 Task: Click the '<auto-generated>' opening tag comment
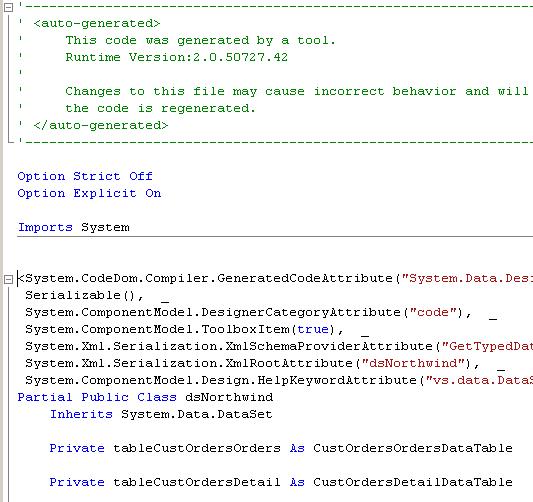point(97,23)
